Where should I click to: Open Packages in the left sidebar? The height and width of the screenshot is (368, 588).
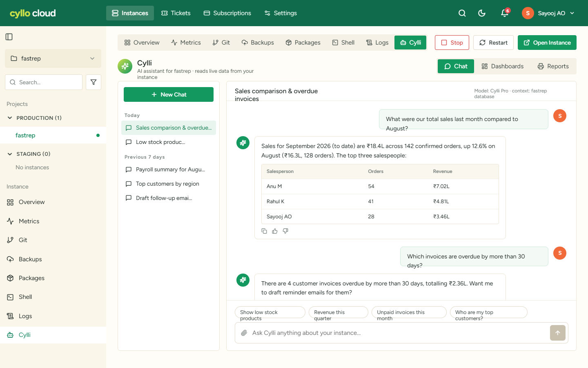53,278
